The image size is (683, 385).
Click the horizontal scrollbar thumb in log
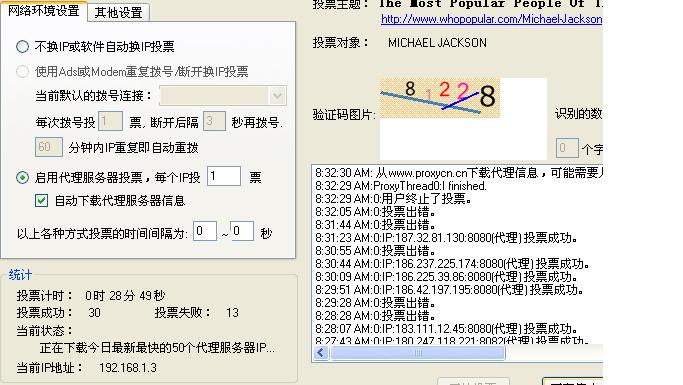click(418, 352)
